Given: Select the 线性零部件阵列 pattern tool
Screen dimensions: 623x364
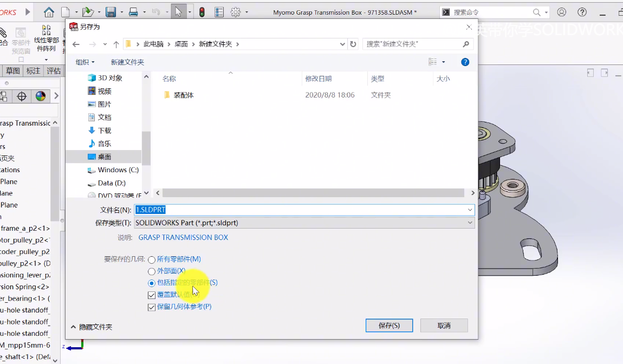Looking at the screenshot, I should tap(48, 32).
